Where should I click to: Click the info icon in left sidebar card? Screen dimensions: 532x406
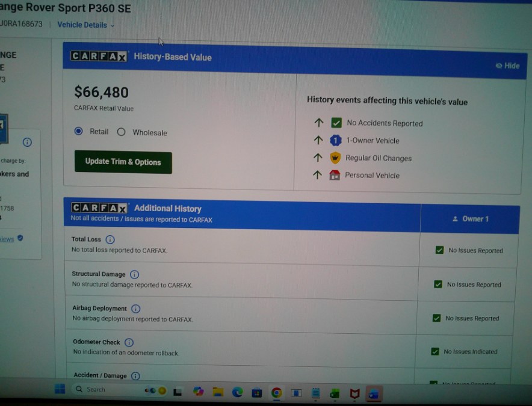click(x=27, y=142)
